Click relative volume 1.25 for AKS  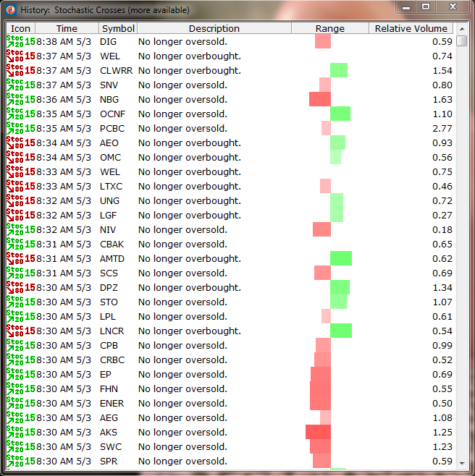(x=442, y=433)
